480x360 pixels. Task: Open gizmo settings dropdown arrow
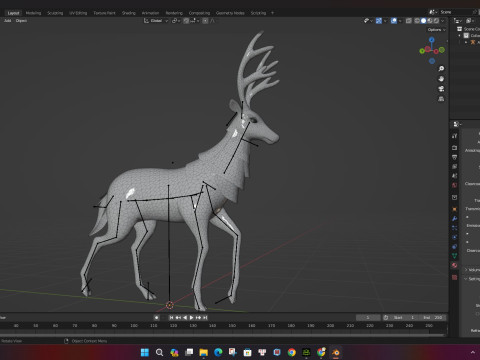click(x=385, y=21)
